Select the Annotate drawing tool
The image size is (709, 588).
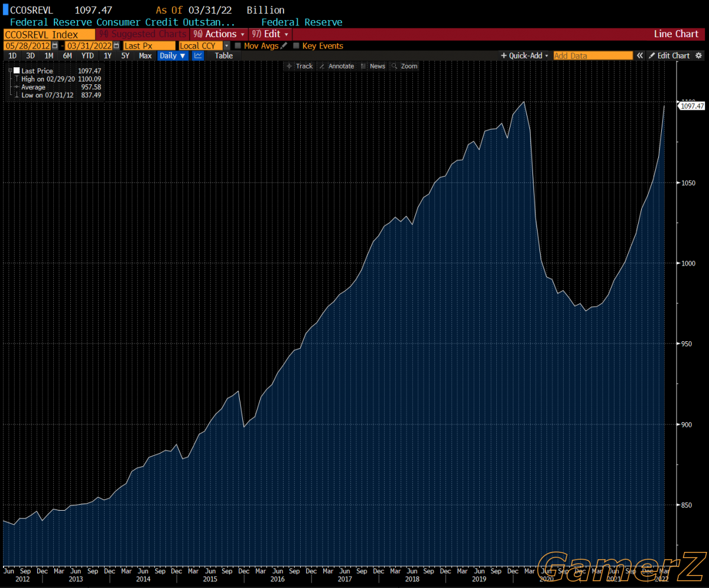[x=336, y=66]
